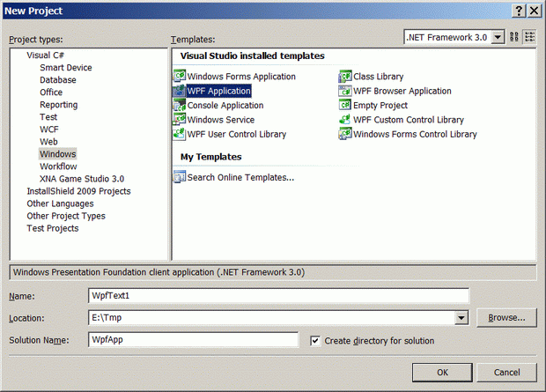Click the Search Online Templates icon

(180, 177)
